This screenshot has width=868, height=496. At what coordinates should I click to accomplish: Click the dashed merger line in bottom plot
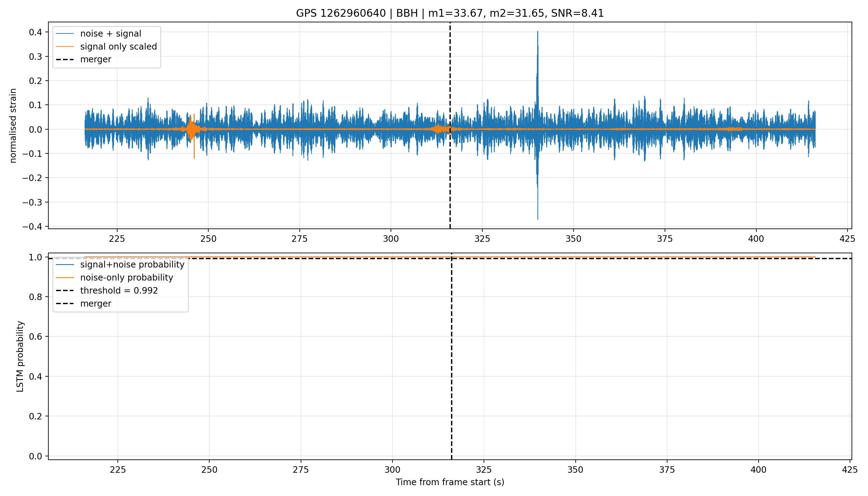(451, 375)
